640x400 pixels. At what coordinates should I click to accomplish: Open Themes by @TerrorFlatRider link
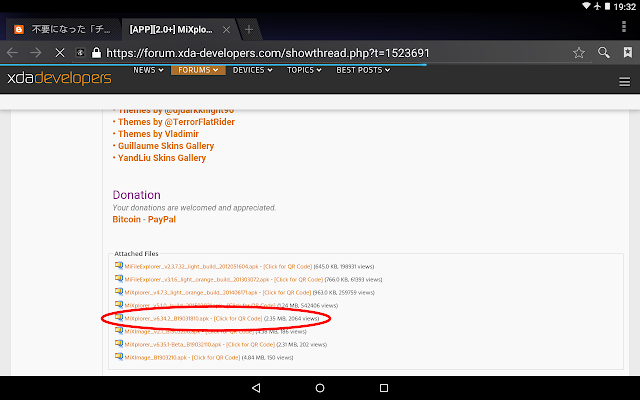tap(176, 122)
